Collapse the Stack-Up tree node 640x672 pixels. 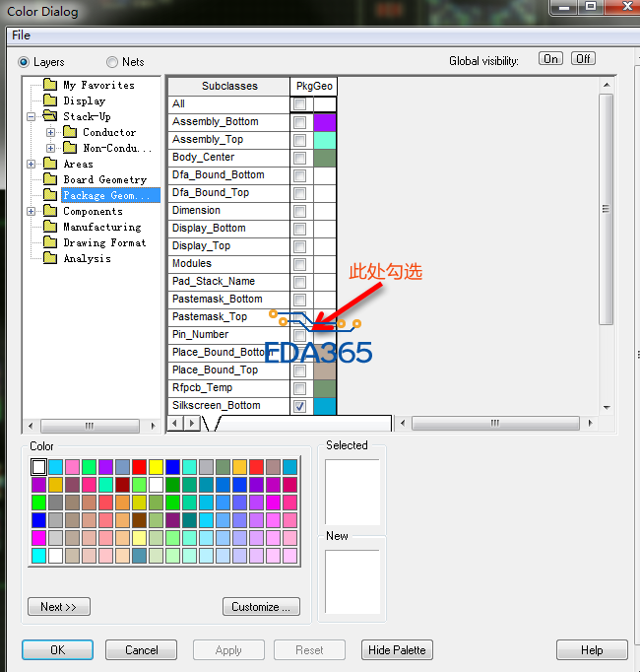31,116
